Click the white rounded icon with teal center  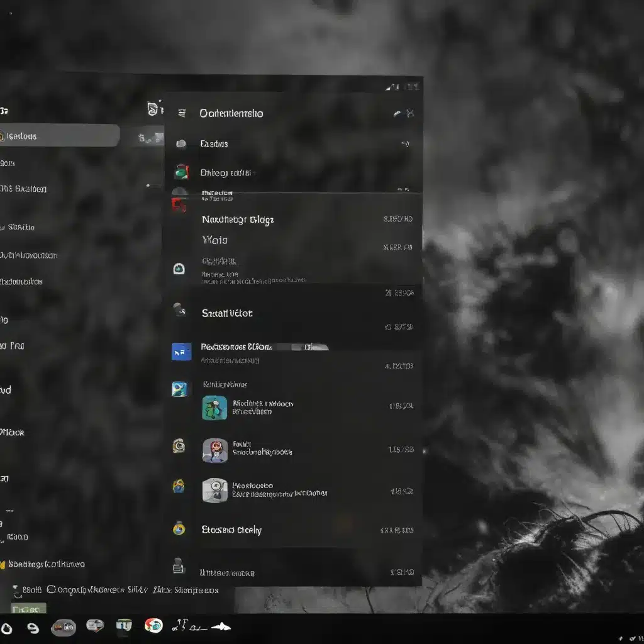[179, 269]
